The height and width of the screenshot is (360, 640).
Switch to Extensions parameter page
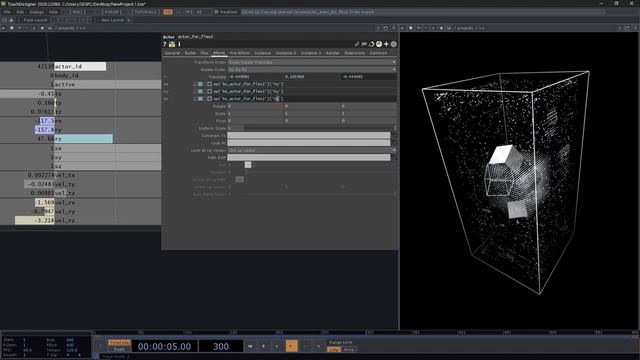pyautogui.click(x=354, y=53)
